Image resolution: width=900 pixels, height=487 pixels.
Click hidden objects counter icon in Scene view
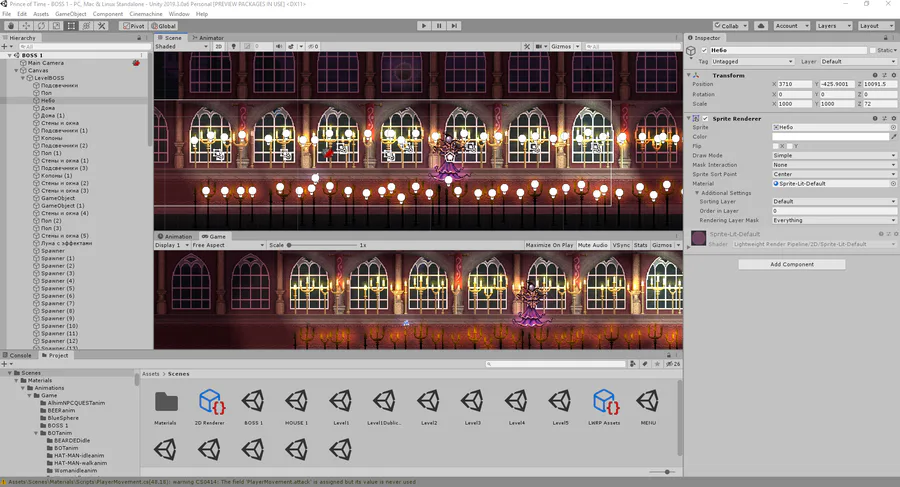click(313, 47)
